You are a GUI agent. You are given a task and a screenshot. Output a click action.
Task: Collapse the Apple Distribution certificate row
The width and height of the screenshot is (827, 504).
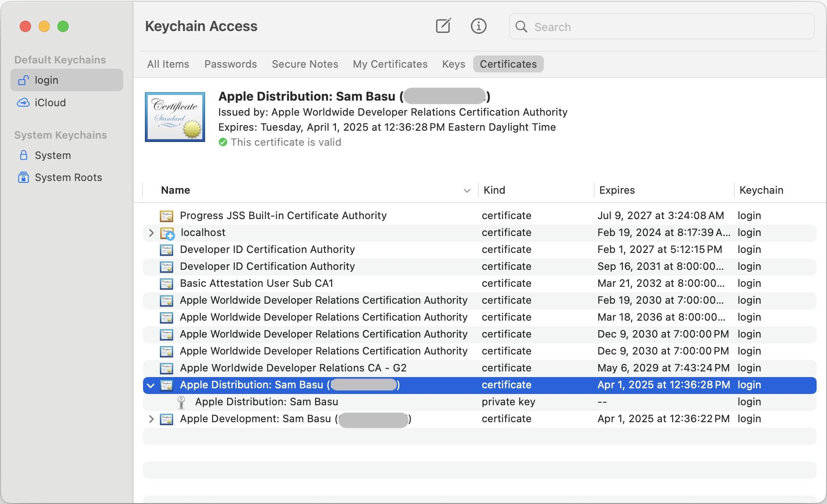click(x=151, y=386)
